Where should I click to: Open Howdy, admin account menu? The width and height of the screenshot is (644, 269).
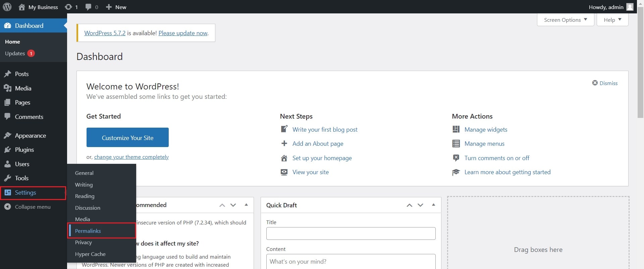pyautogui.click(x=611, y=7)
